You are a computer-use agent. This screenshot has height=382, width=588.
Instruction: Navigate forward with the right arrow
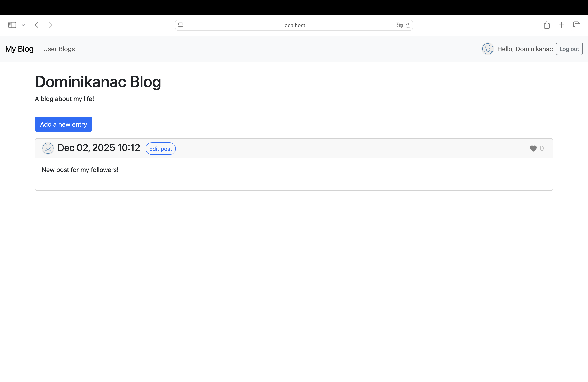pos(51,25)
